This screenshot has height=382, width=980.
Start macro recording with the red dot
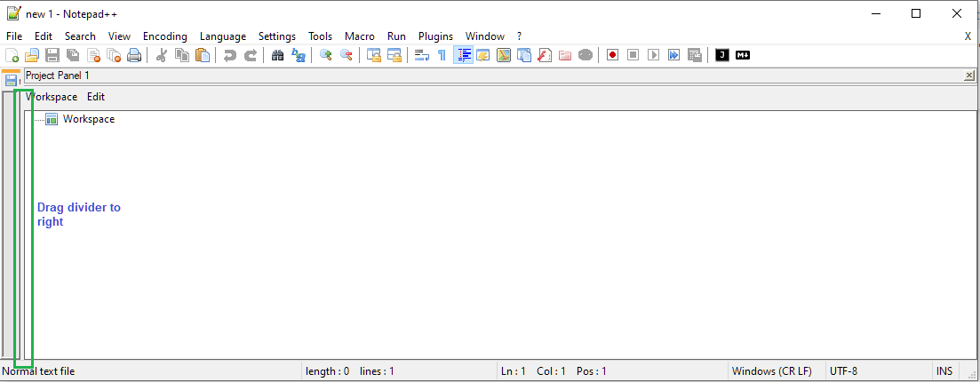point(612,55)
